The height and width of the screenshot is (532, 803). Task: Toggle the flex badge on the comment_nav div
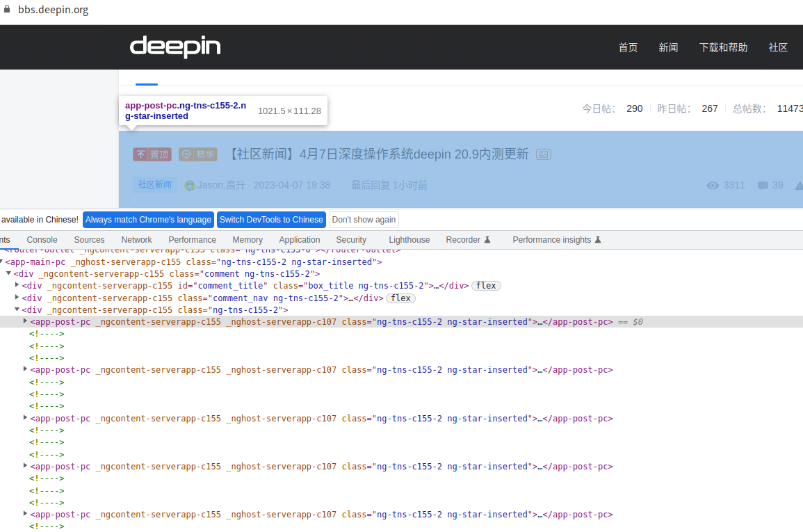point(400,298)
